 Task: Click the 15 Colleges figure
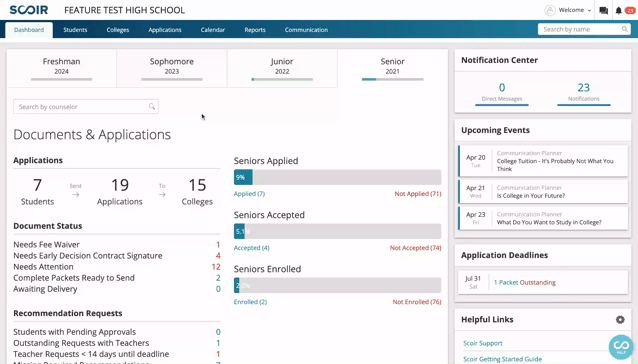click(197, 192)
